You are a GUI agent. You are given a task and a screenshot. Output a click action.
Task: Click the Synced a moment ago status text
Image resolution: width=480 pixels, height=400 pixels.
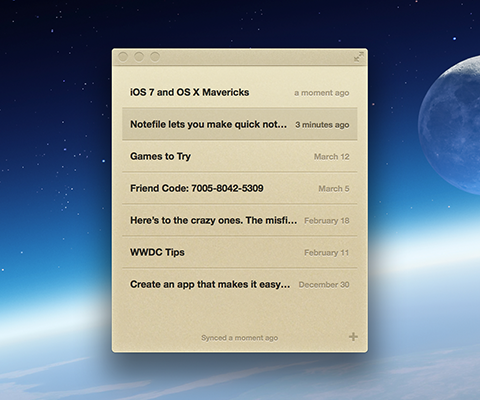(239, 338)
